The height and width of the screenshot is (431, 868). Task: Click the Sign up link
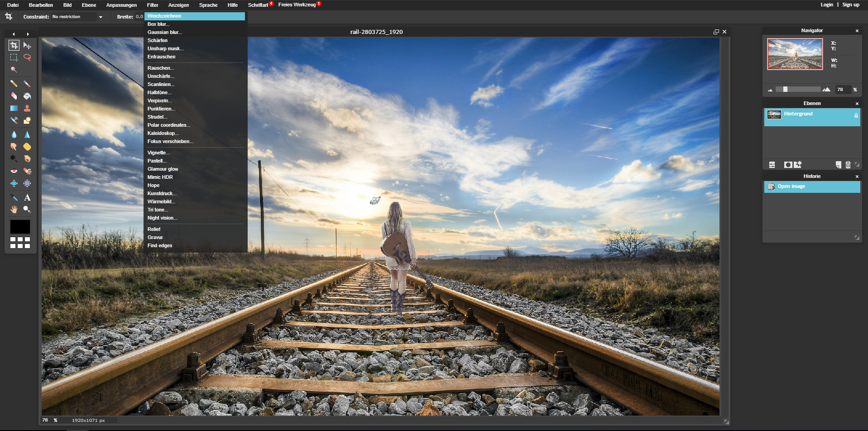[850, 5]
